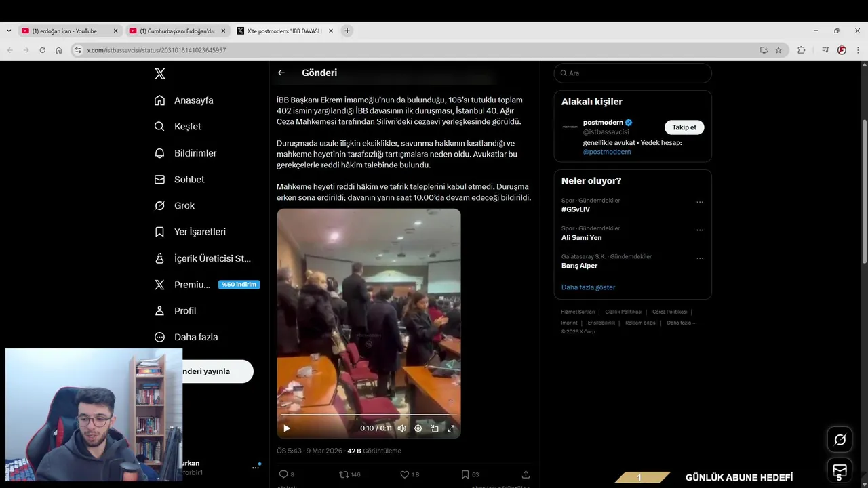Click floating Grok button
This screenshot has width=868, height=488.
[840, 440]
